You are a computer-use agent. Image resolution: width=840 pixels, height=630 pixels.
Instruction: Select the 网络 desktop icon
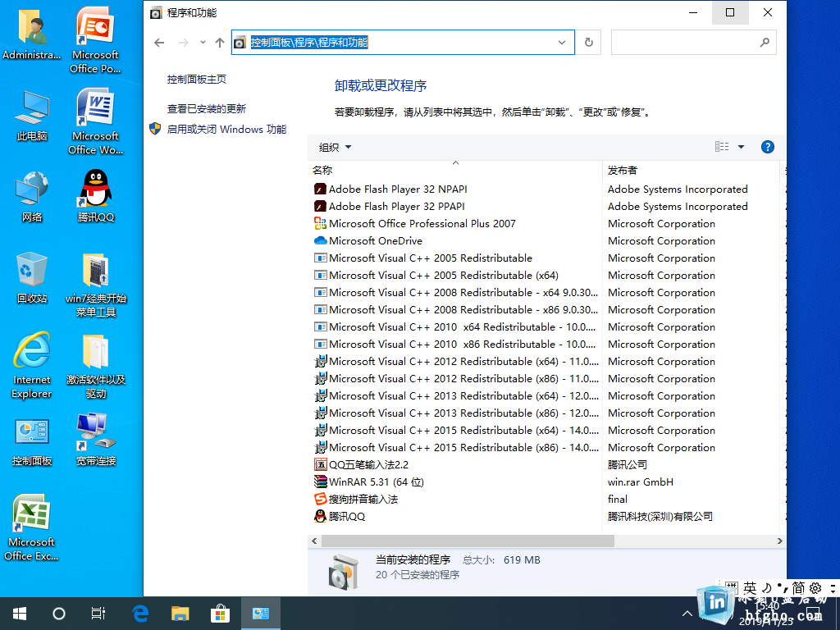pyautogui.click(x=32, y=197)
